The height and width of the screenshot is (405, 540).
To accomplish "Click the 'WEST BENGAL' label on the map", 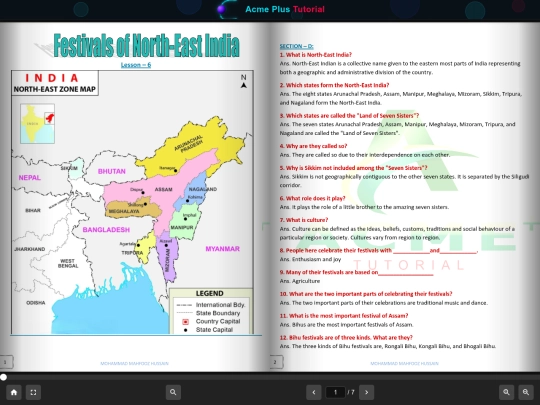I will [x=68, y=263].
